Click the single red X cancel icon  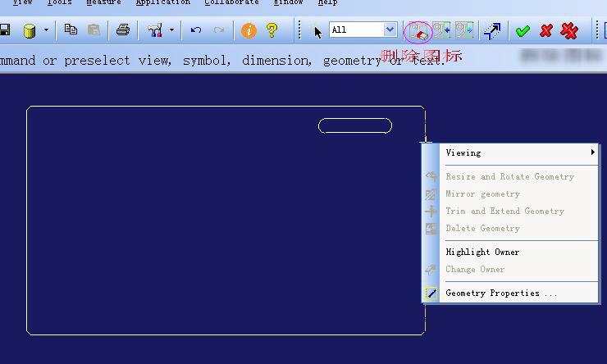tap(545, 30)
